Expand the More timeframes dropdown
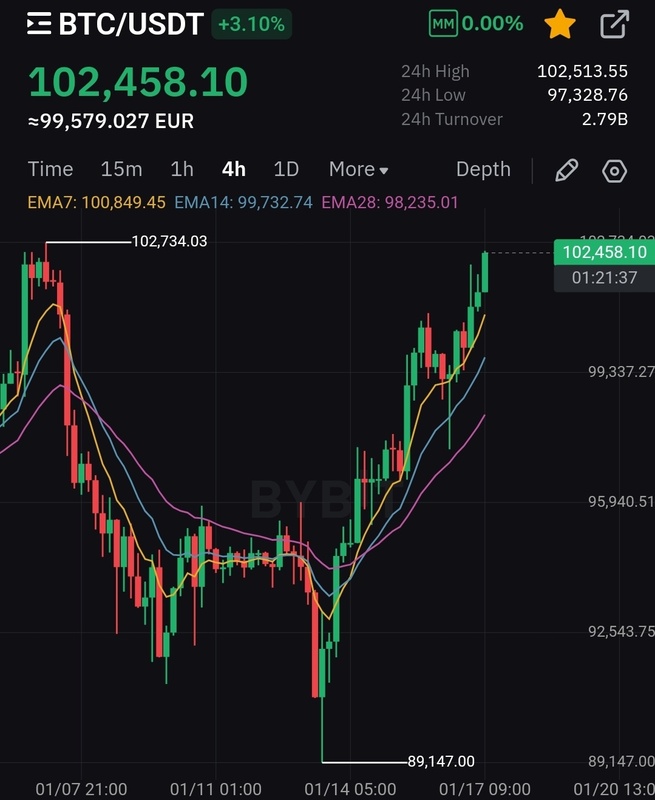Image resolution: width=655 pixels, height=800 pixels. (358, 170)
